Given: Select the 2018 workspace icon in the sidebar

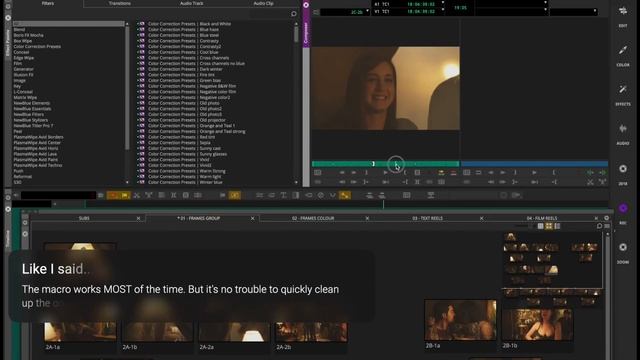Looking at the screenshot, I should [623, 169].
